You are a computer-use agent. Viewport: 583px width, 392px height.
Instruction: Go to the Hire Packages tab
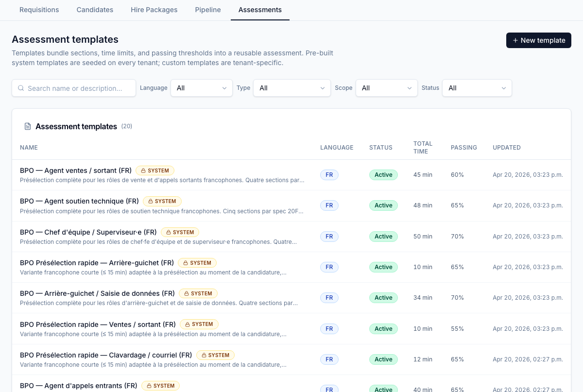(154, 10)
